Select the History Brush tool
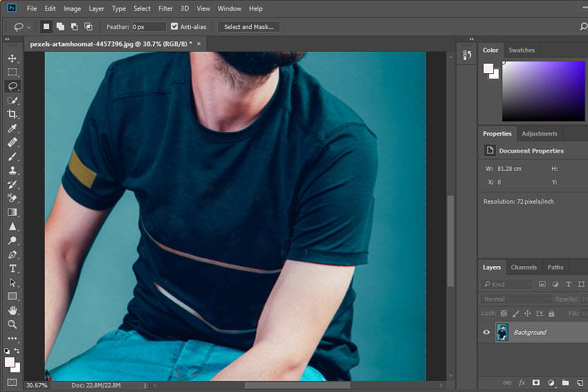This screenshot has width=588, height=392. (12, 185)
